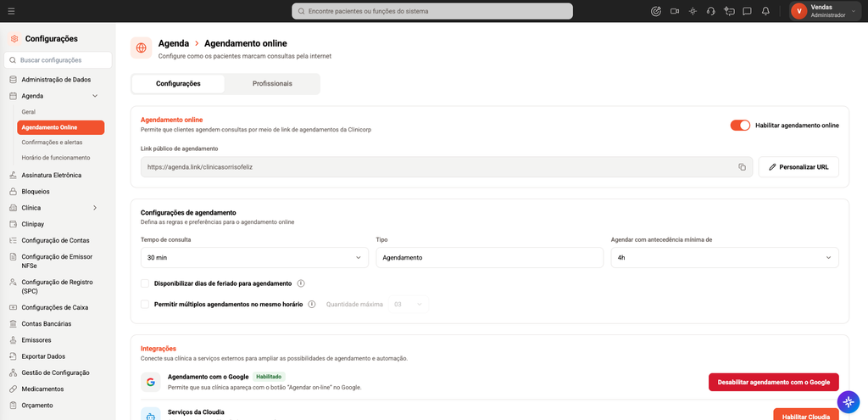Focus the patient search field
This screenshot has height=420, width=868.
pyautogui.click(x=432, y=11)
